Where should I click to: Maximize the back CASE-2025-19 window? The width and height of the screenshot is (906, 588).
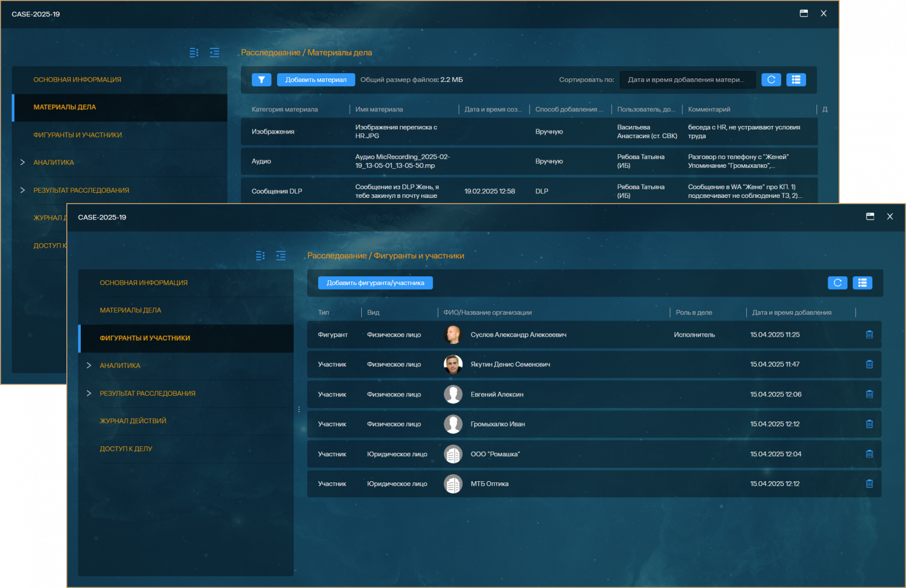click(x=804, y=13)
